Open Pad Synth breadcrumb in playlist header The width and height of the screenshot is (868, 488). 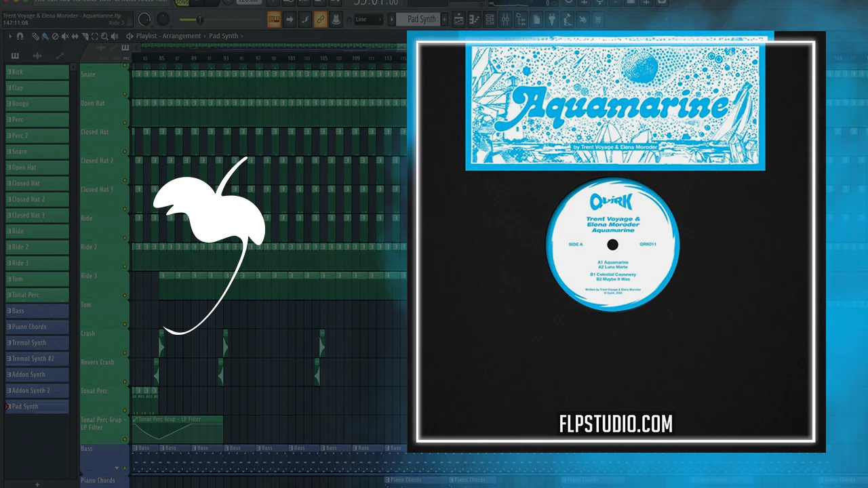[x=224, y=36]
